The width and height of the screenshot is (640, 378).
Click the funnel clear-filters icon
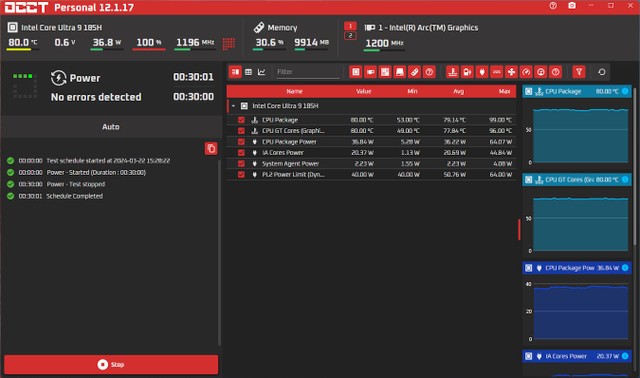click(x=579, y=72)
